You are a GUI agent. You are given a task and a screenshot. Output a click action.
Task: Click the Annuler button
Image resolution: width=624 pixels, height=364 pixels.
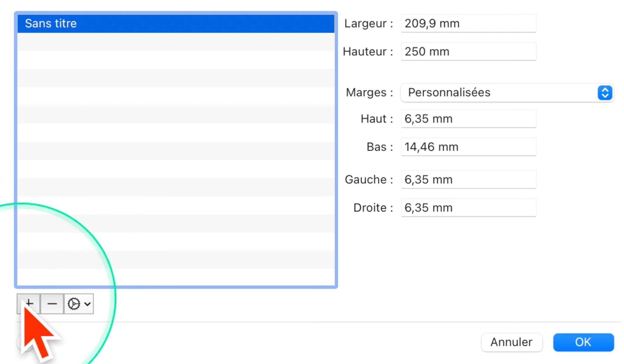[512, 342]
